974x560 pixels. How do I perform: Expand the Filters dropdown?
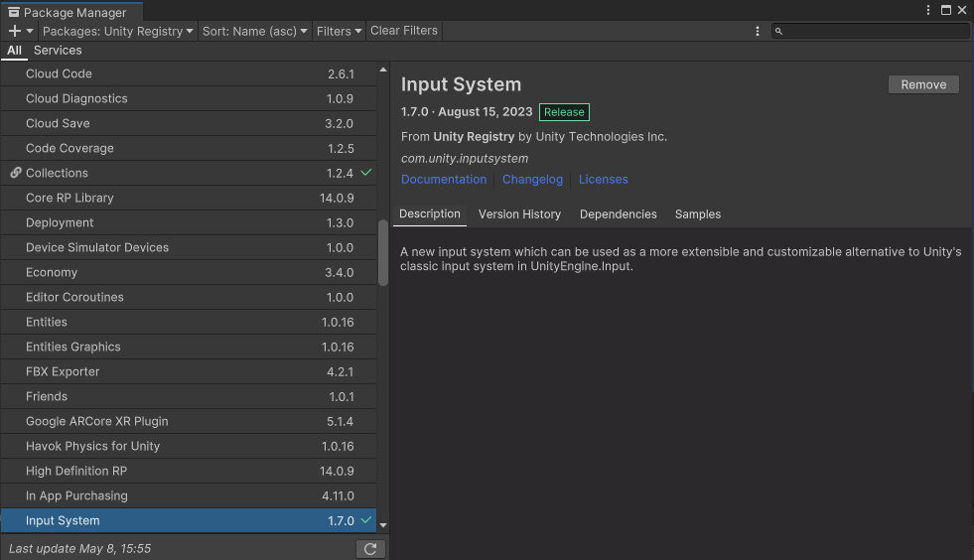[339, 31]
